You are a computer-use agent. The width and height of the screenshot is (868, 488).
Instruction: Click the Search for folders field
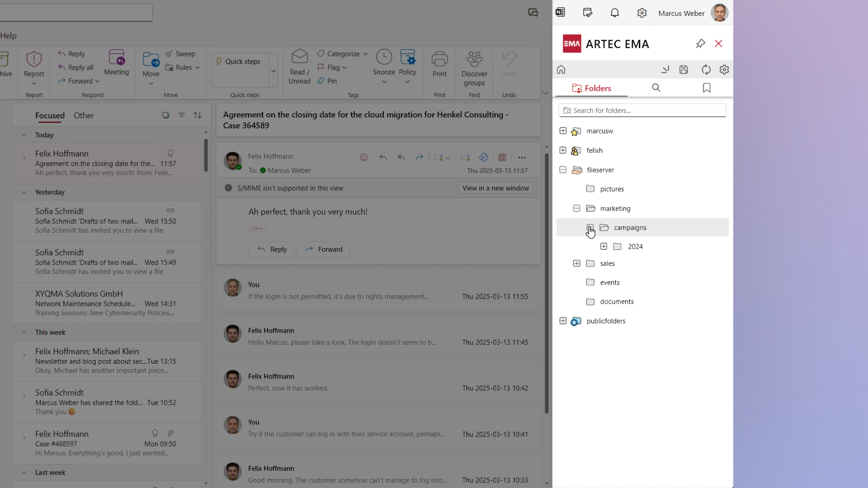(642, 110)
